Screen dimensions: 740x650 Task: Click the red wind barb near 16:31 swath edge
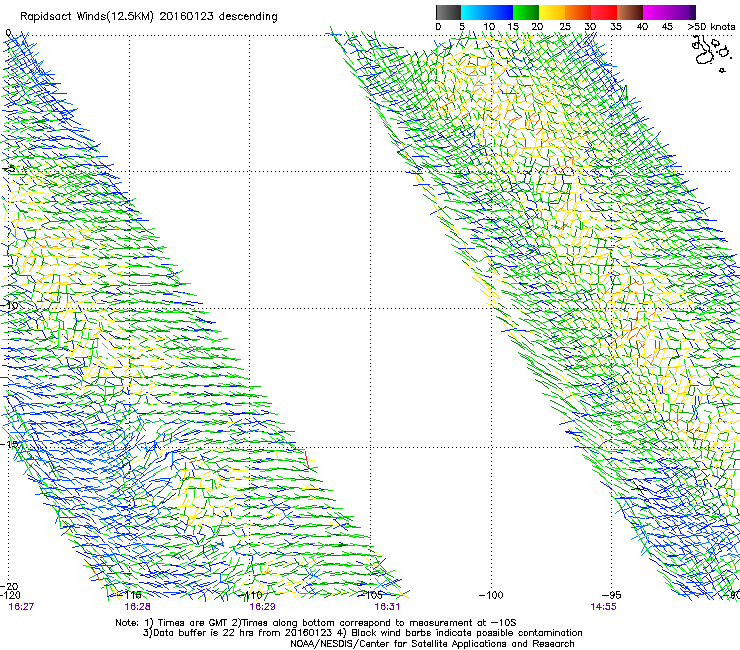coord(307,460)
